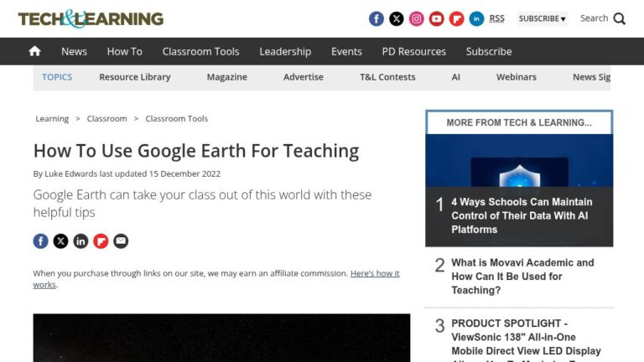Click the Classroom breadcrumb
Screen dimensions: 644x362
pos(106,119)
